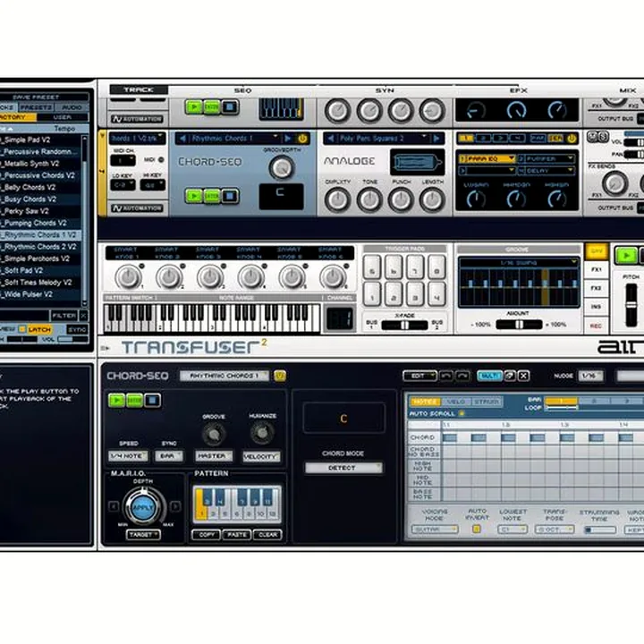The height and width of the screenshot is (644, 644).
Task: Click the Analoge synth tube display
Action: 417,162
